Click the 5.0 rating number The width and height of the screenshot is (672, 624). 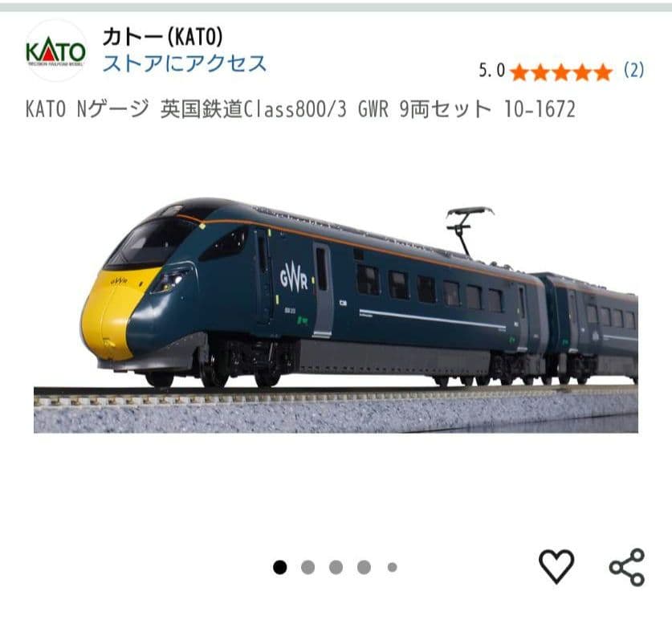tap(492, 71)
